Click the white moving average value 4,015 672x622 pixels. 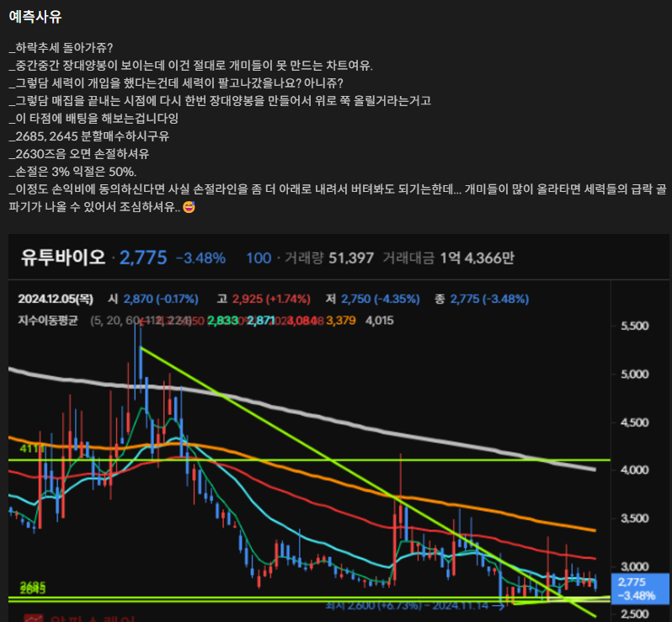379,321
